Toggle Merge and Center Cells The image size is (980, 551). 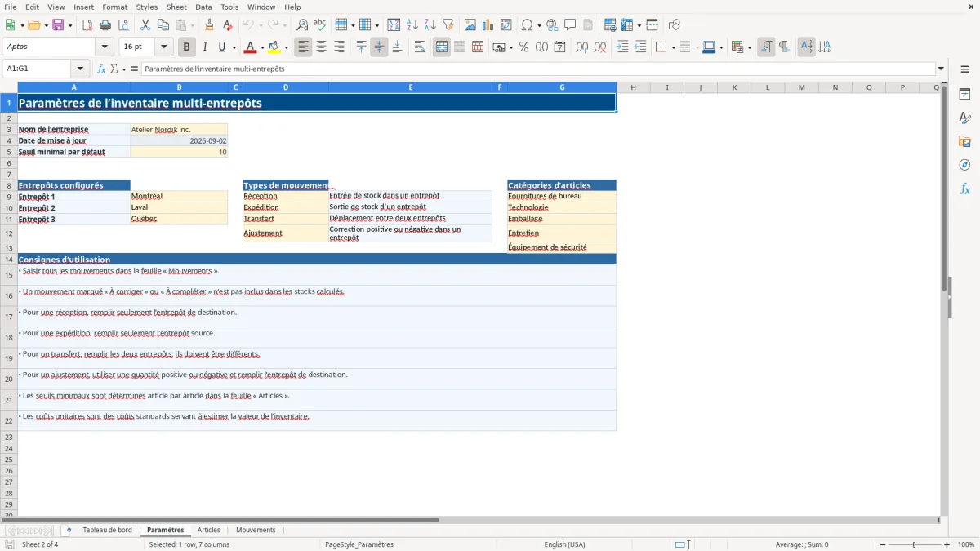click(x=442, y=47)
